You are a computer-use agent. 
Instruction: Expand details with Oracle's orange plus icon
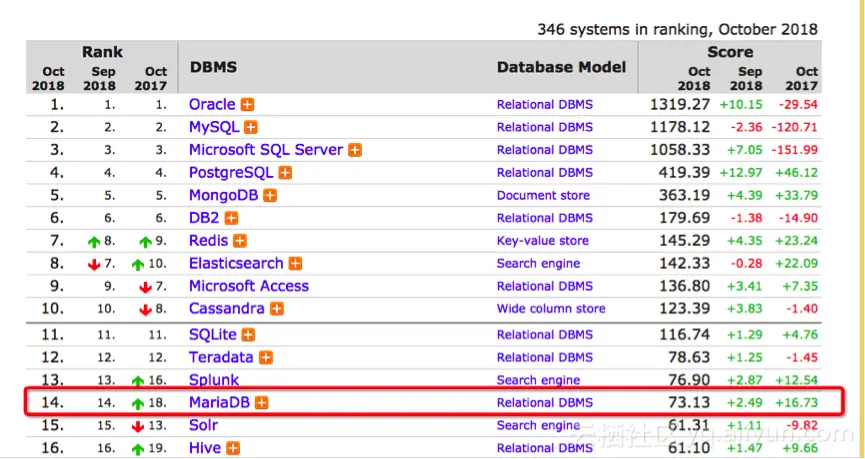[x=247, y=105]
